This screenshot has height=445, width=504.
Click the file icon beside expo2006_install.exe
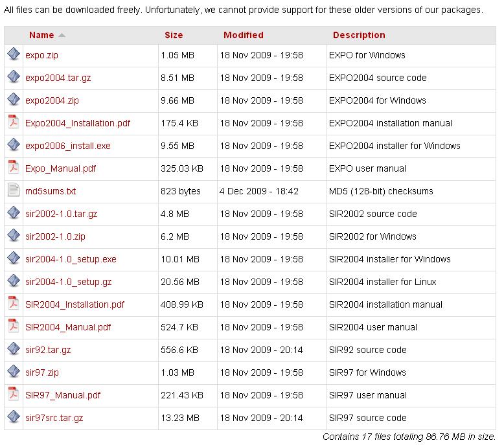[x=14, y=145]
